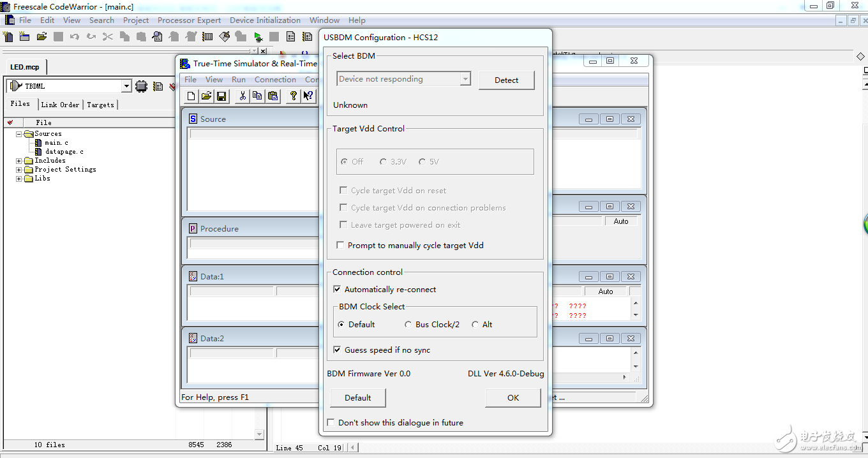Screen dimensions: 868x458
Task: Click the yellow question mark Help icon
Action: (294, 96)
